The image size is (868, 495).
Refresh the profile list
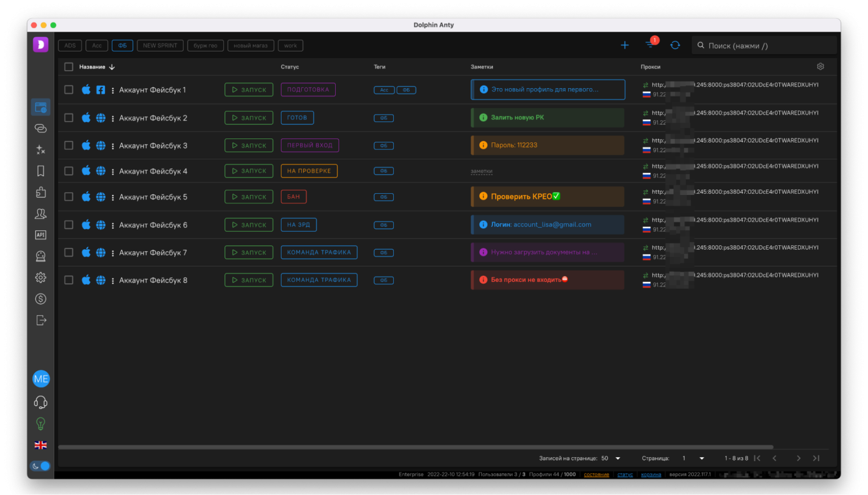coord(675,45)
